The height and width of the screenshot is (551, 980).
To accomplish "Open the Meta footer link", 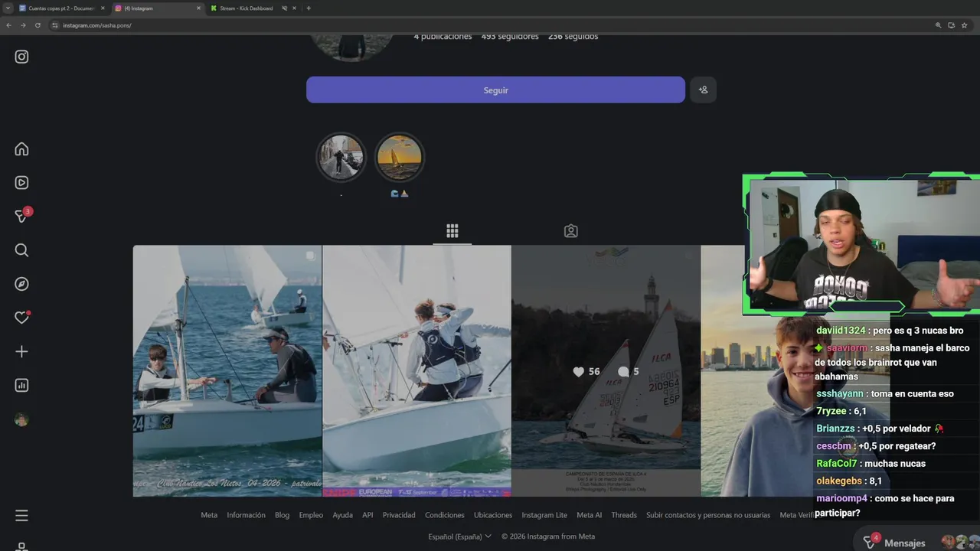I will point(209,515).
